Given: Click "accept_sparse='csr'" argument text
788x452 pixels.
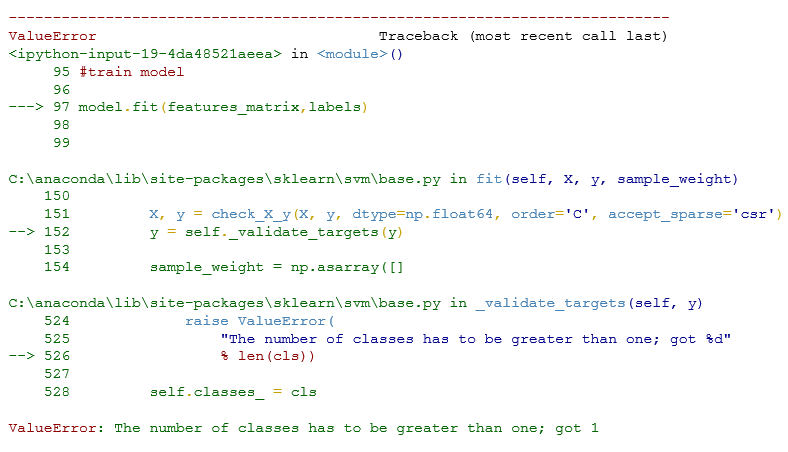Looking at the screenshot, I should point(691,214).
